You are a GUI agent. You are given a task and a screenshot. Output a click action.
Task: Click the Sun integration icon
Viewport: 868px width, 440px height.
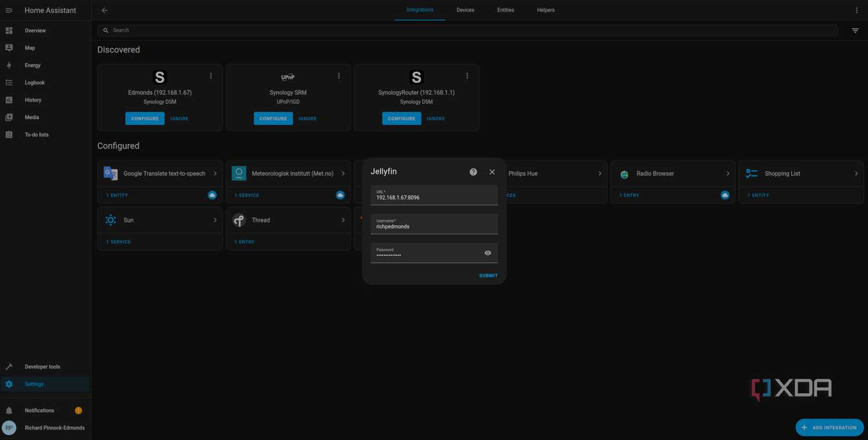[x=111, y=220]
